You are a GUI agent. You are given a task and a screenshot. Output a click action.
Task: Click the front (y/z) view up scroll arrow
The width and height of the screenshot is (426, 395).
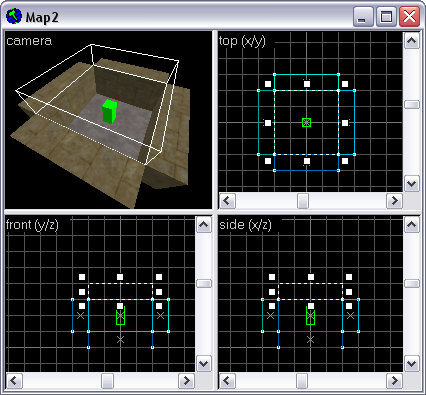click(204, 225)
